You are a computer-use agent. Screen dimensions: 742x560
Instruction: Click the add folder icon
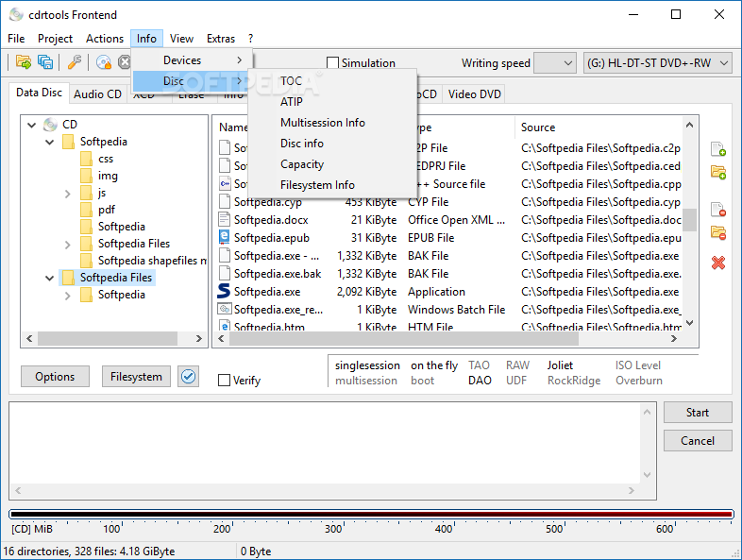(718, 172)
